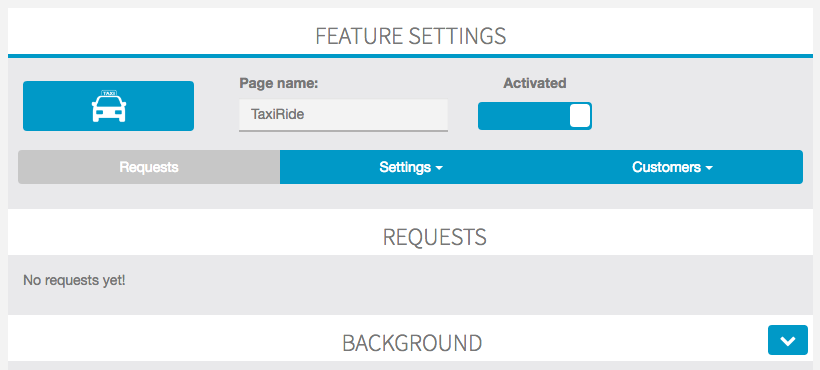This screenshot has width=820, height=370.
Task: Click the Page name label
Action: (279, 83)
